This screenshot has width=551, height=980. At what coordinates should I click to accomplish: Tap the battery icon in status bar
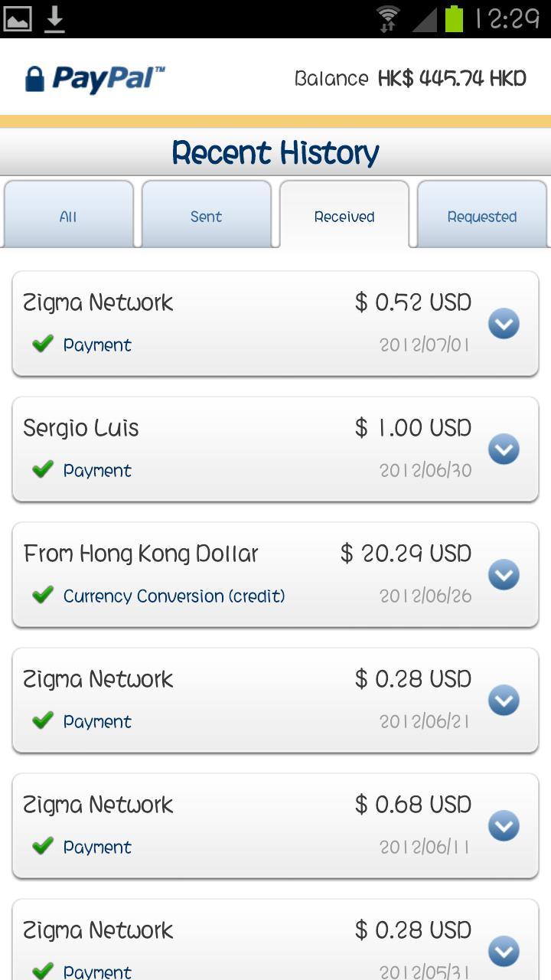coord(455,19)
